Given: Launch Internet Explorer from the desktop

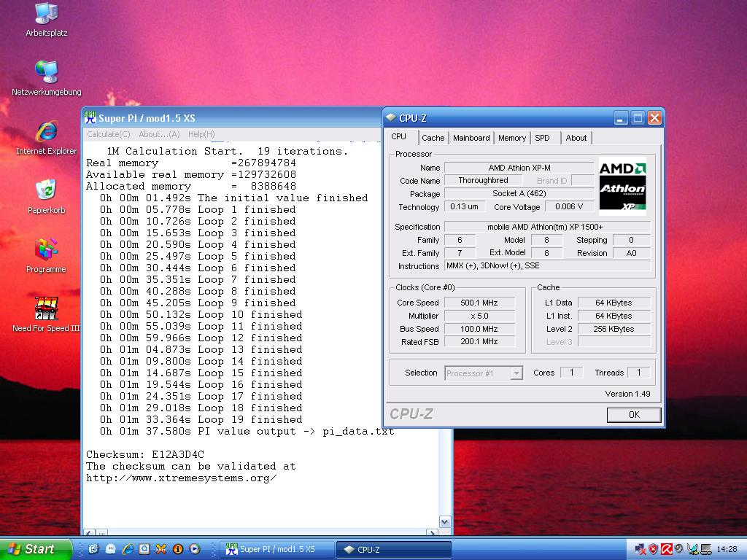Looking at the screenshot, I should pyautogui.click(x=47, y=131).
